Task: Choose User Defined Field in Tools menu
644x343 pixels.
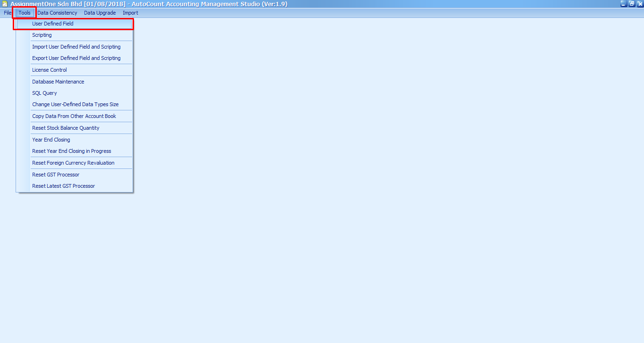Action: coord(75,24)
